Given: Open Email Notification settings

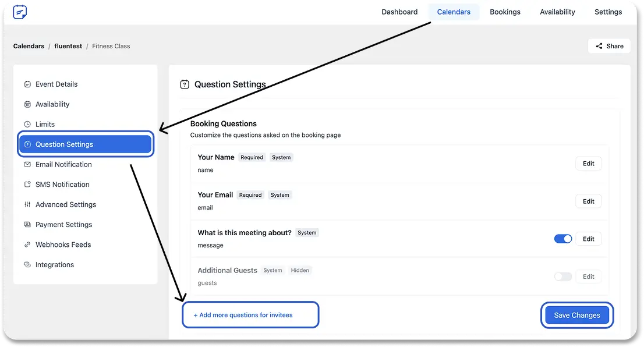Looking at the screenshot, I should tap(85, 164).
